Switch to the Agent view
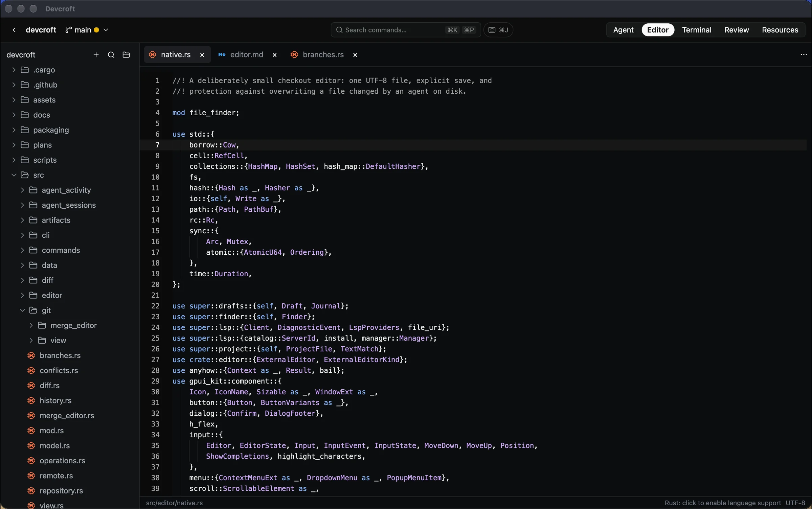The image size is (812, 509). pyautogui.click(x=623, y=30)
